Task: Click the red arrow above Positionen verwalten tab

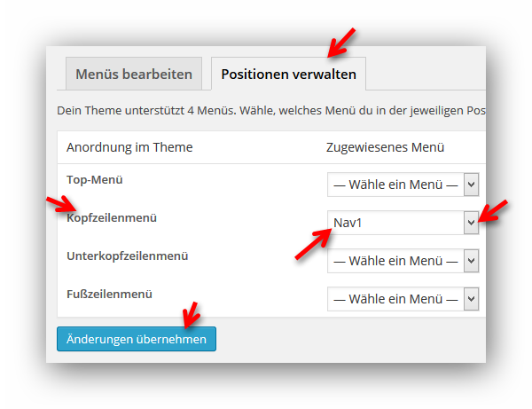Action: click(341, 40)
